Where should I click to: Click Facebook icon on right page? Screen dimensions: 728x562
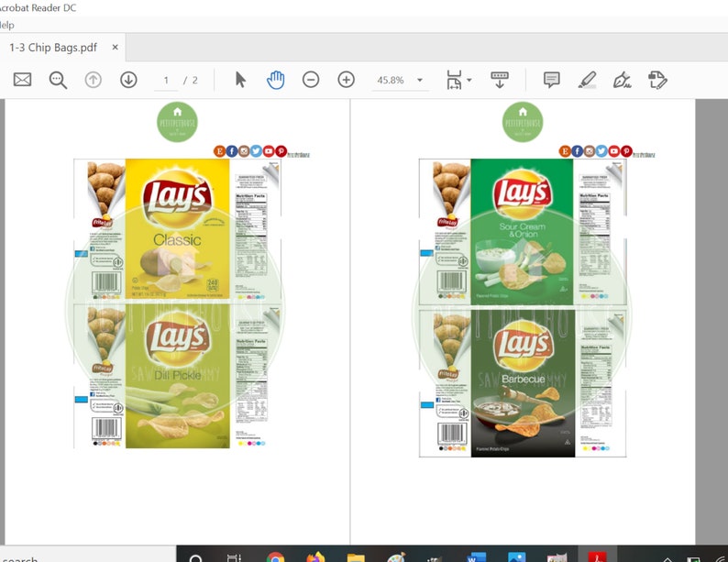(577, 151)
